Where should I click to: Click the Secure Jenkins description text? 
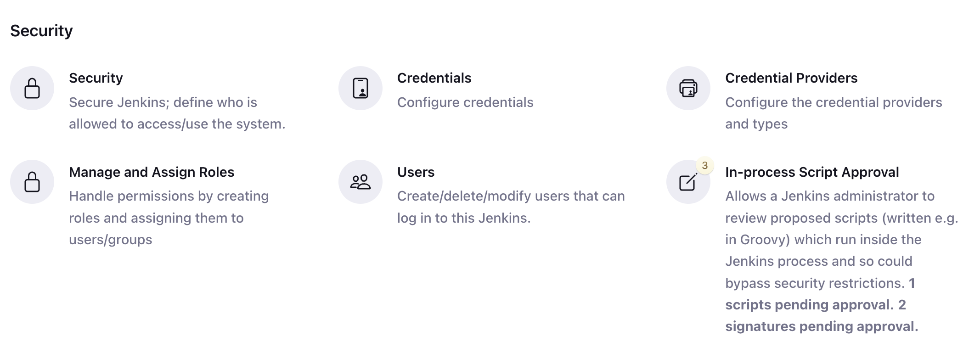(177, 112)
